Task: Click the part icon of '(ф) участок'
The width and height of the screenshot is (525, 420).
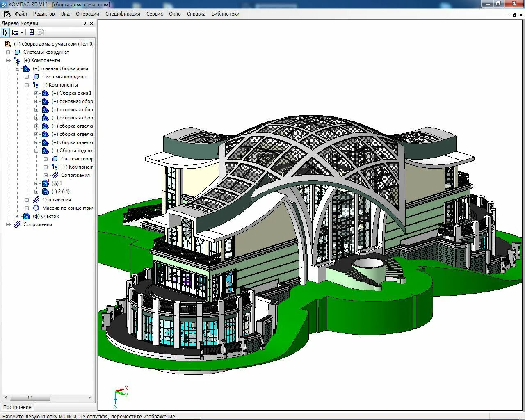Action: pyautogui.click(x=27, y=216)
